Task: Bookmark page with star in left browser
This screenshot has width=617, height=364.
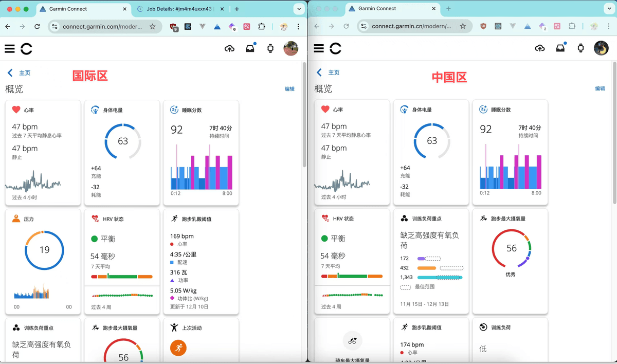Action: pos(153,27)
